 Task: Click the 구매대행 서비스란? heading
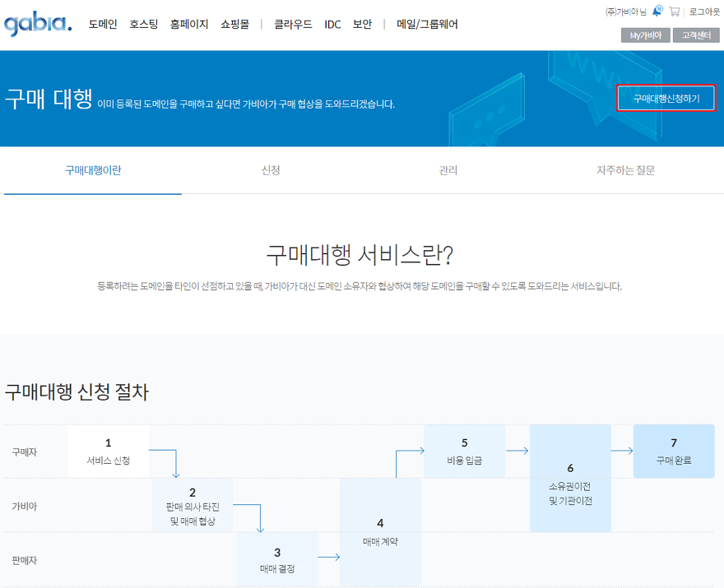pos(360,255)
